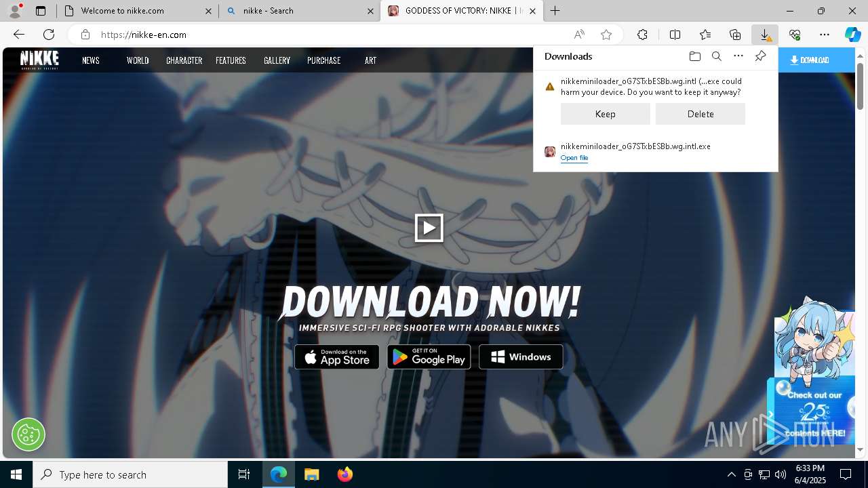The width and height of the screenshot is (868, 488).
Task: Add page to favorites star icon
Action: [606, 35]
